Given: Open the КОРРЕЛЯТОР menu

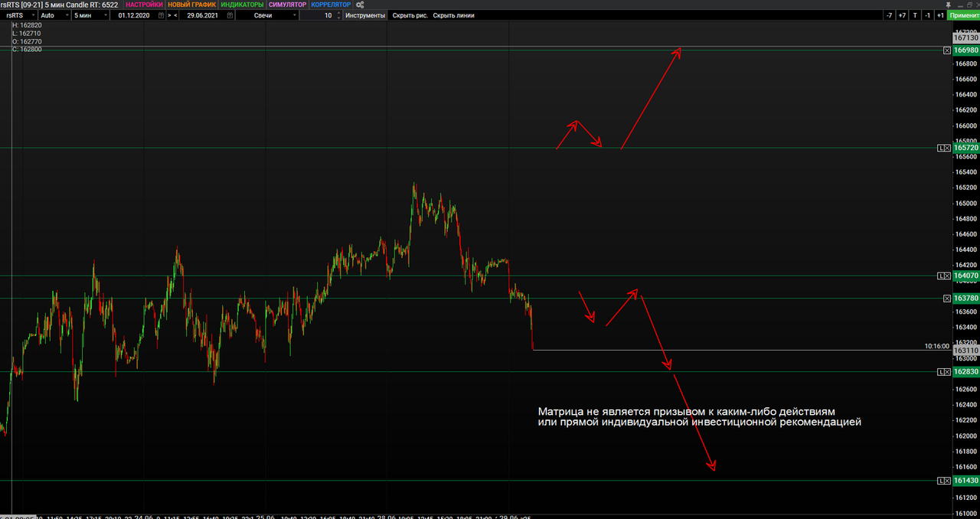Looking at the screenshot, I should coord(331,5).
